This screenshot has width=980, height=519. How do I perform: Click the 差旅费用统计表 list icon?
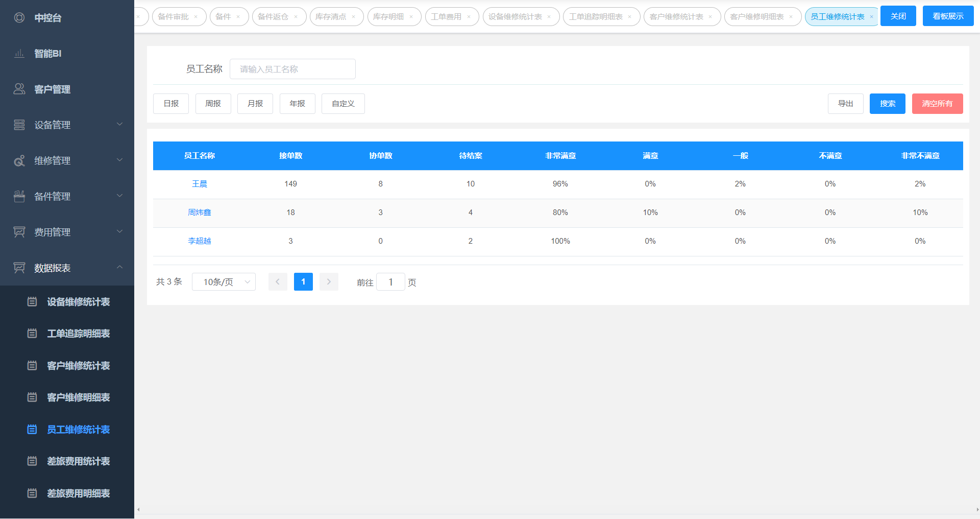click(x=32, y=461)
